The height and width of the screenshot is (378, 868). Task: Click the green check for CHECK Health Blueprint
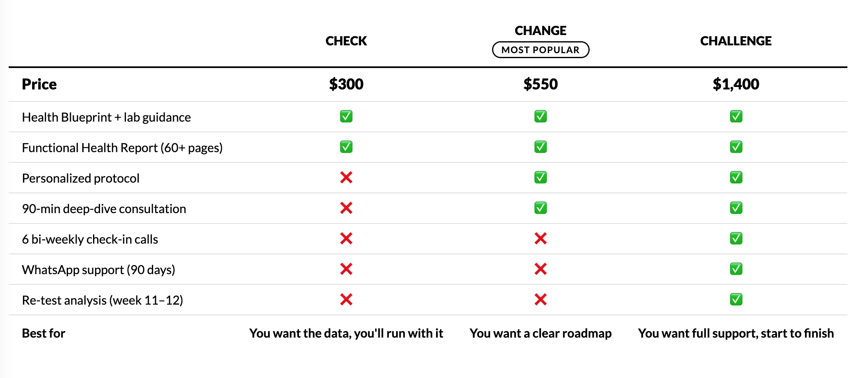tap(346, 117)
